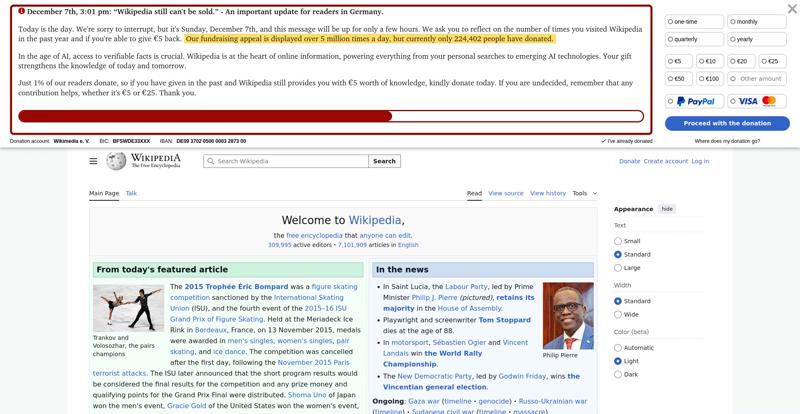Close the donation banner with the X
The width and height of the screenshot is (800, 414).
(792, 9)
